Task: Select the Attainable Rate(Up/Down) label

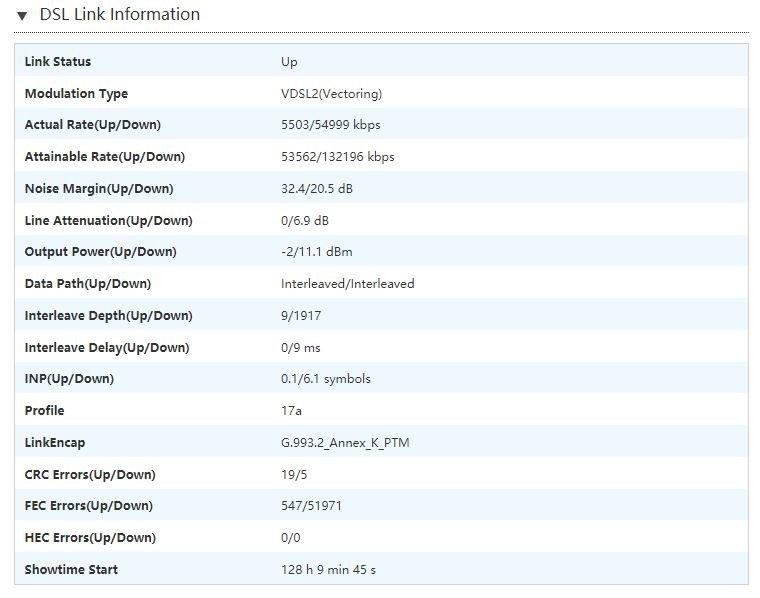Action: [105, 157]
